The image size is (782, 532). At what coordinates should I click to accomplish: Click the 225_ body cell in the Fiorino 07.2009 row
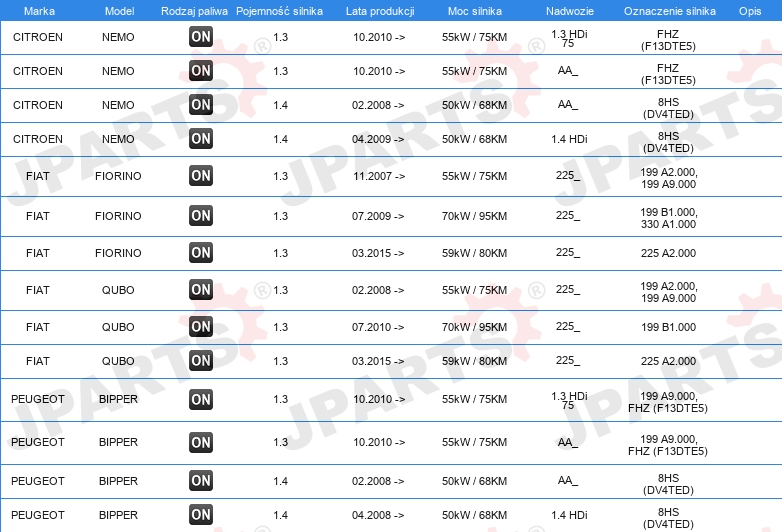(x=568, y=215)
